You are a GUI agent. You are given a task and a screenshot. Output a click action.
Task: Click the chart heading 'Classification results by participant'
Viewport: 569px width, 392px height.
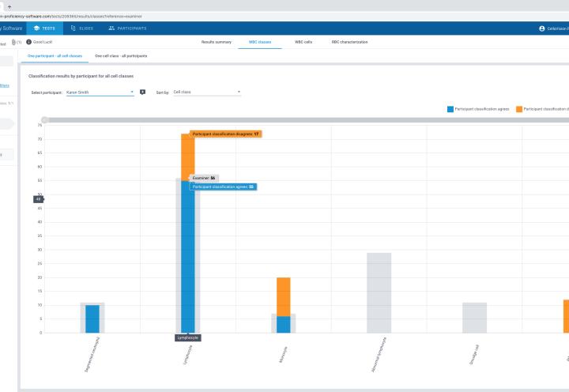(81, 76)
